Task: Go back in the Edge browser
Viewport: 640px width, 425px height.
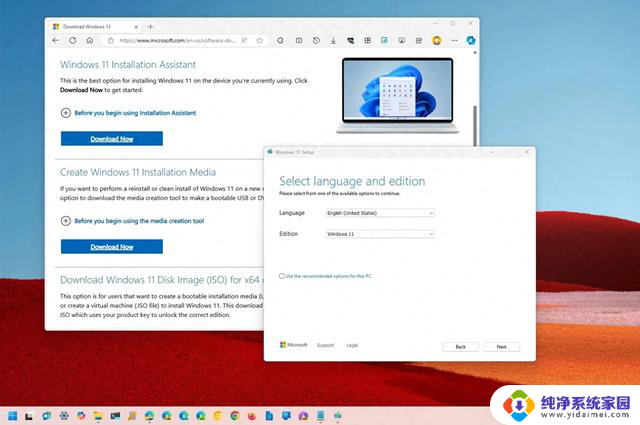Action: [56, 40]
